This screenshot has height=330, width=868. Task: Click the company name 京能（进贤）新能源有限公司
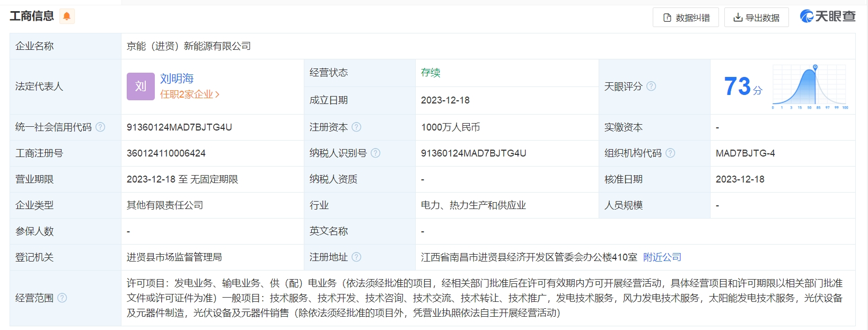pos(189,46)
